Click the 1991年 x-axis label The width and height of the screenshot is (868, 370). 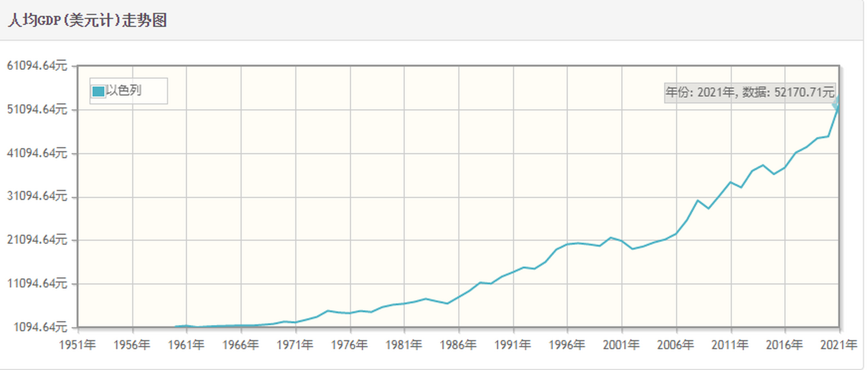coord(513,345)
